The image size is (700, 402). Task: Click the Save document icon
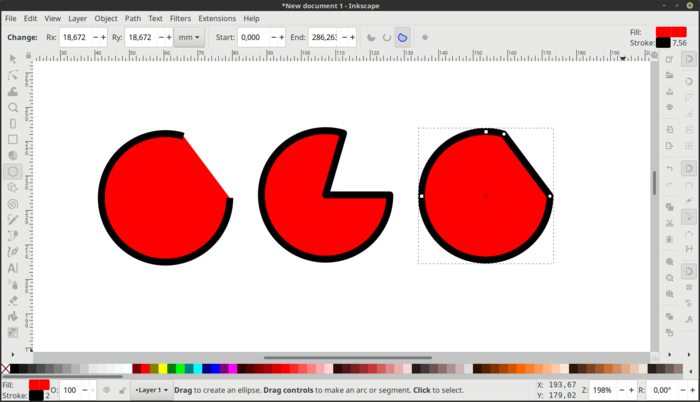669,91
